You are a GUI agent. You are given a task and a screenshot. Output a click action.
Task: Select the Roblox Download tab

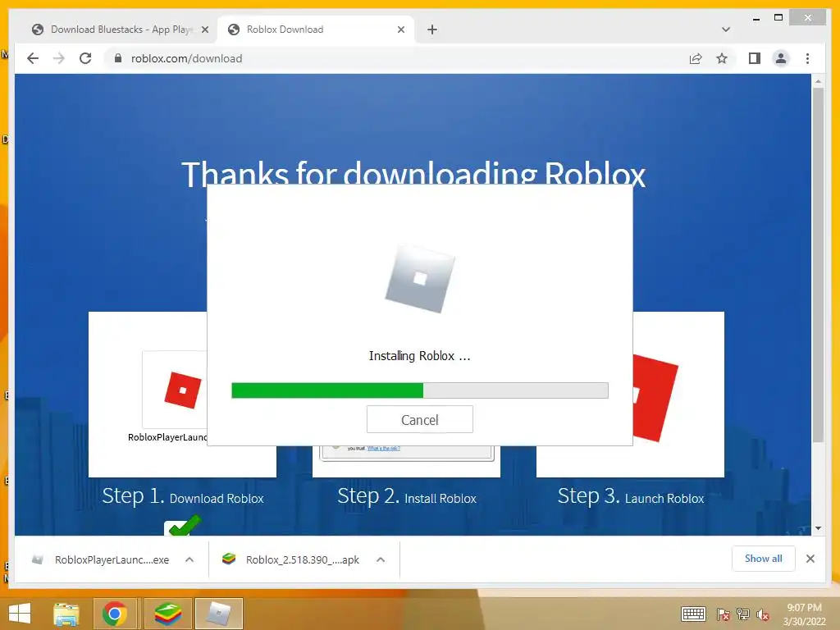[x=315, y=30]
